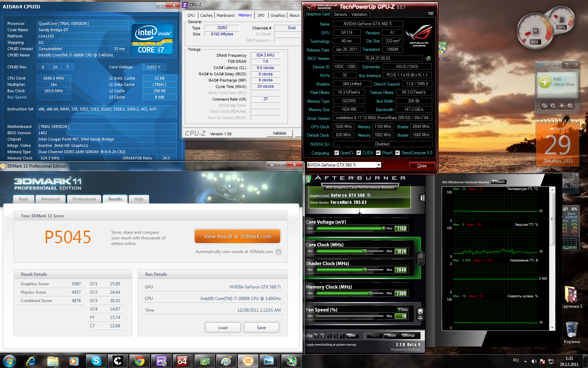Open Recycle Bin desktop icon

point(572,332)
